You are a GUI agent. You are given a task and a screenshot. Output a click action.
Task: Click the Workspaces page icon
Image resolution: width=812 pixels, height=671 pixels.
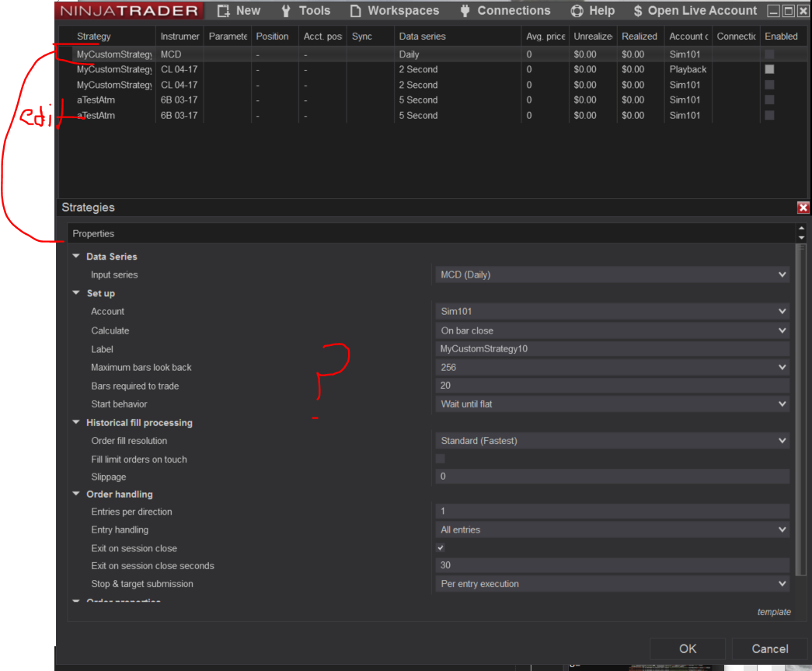point(355,11)
